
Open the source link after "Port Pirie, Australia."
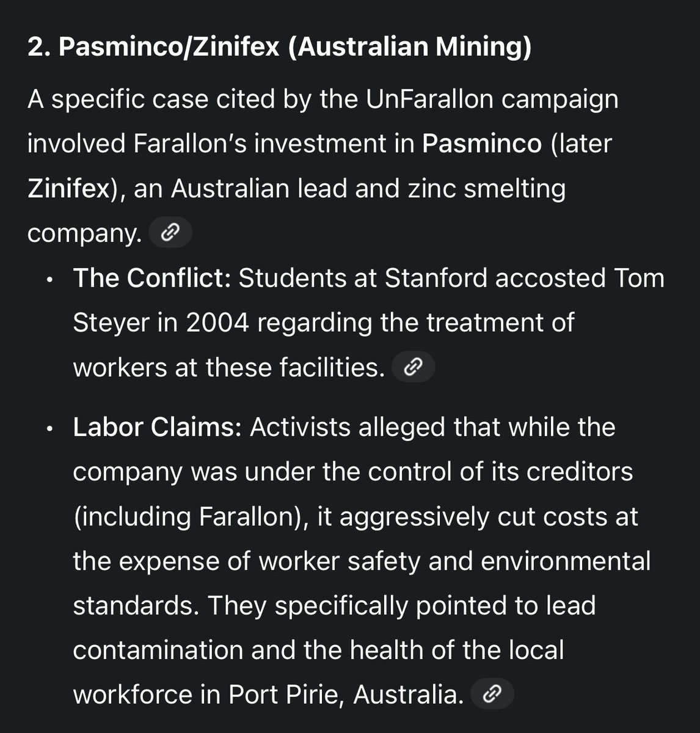click(x=492, y=695)
